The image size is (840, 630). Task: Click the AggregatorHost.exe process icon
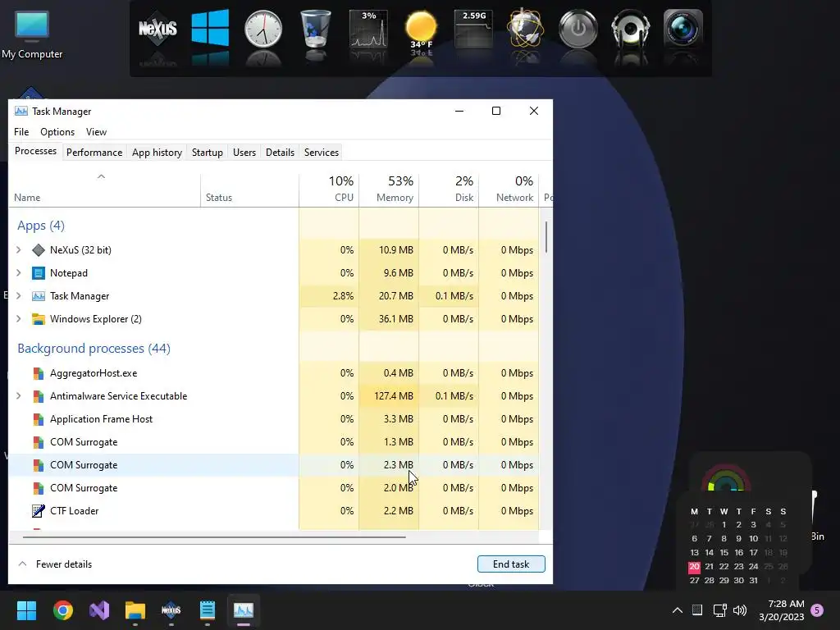pos(38,373)
